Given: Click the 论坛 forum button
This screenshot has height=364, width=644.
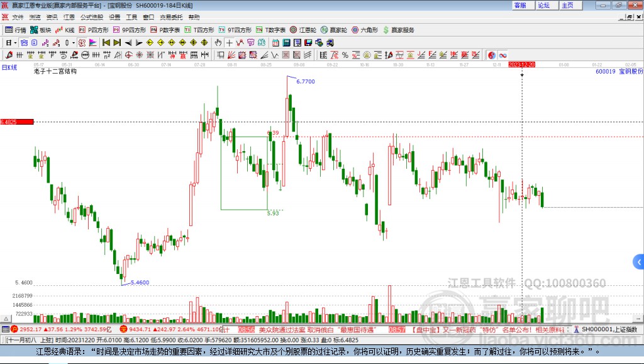Looking at the screenshot, I should coord(547,5).
